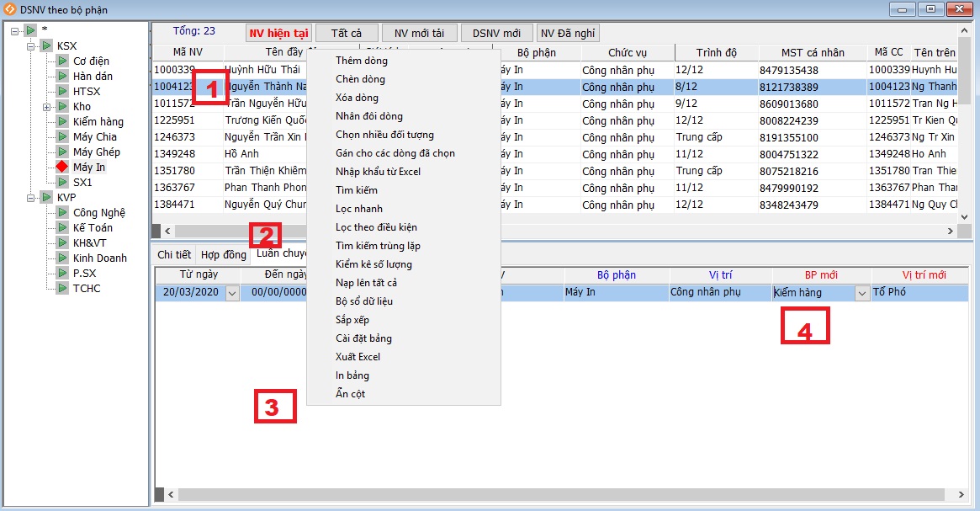980x511 pixels.
Task: Open the Từ ngày date dropdown
Action: pyautogui.click(x=232, y=293)
